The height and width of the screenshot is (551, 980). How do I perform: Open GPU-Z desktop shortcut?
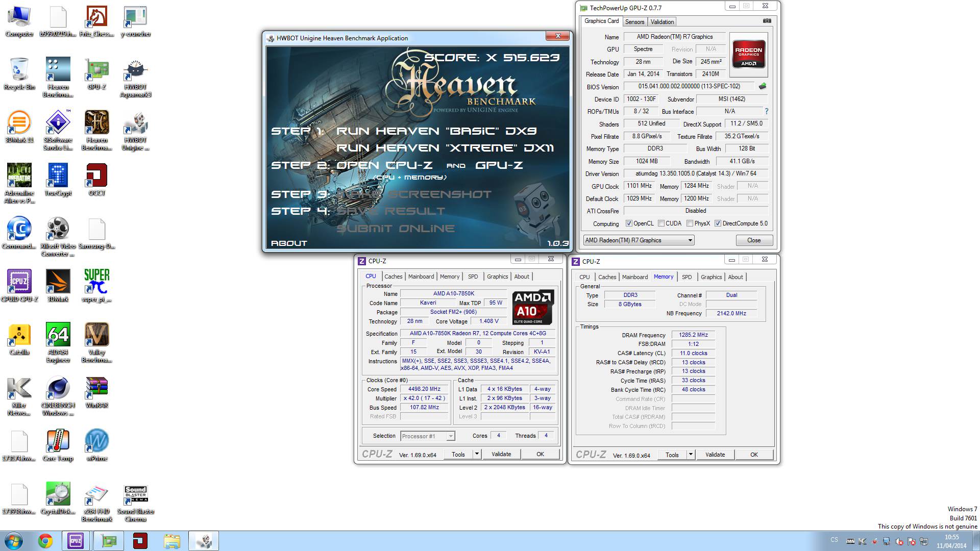click(97, 74)
